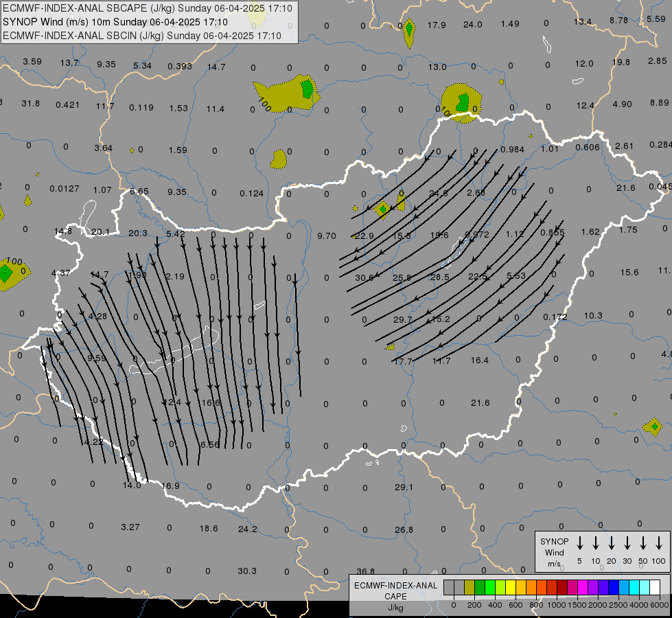Viewport: 672px width, 618px height.
Task: Click the wind arrow above the 5 label
Action: 580,543
